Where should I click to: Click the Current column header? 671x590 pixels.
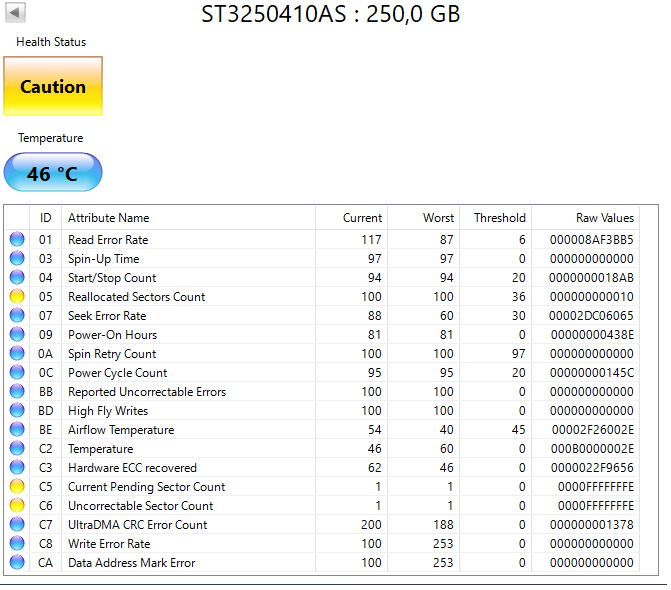pos(352,218)
